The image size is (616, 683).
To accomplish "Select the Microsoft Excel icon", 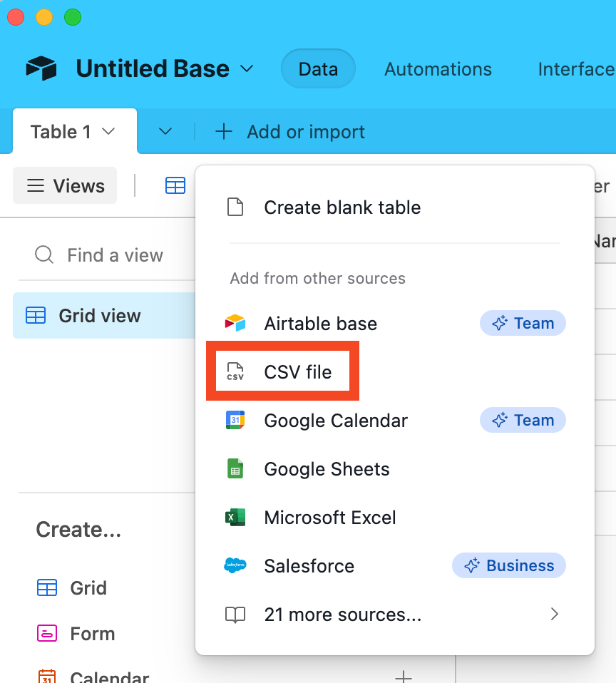I will pos(235,518).
